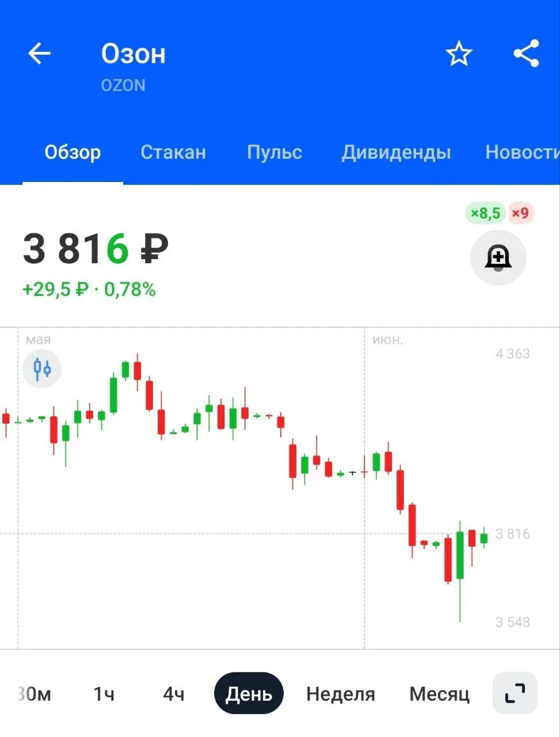Switch chart to Месяц interval
The image size is (560, 737).
tap(440, 694)
